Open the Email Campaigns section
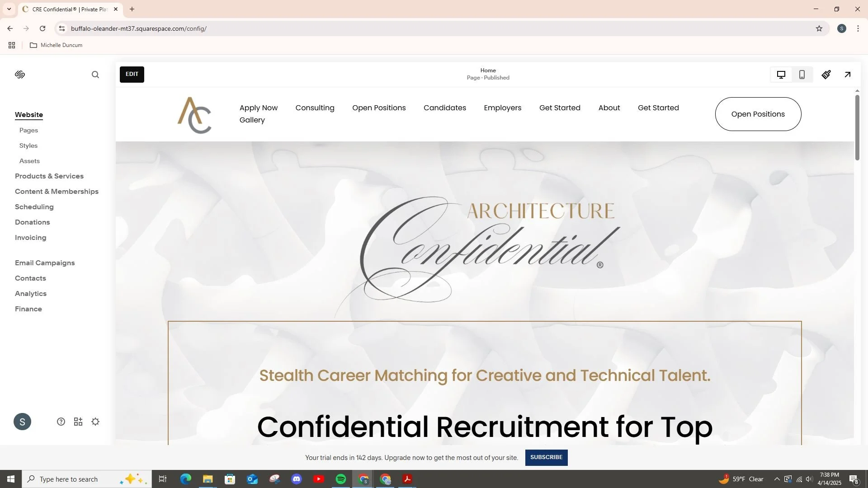868x488 pixels. [45, 263]
